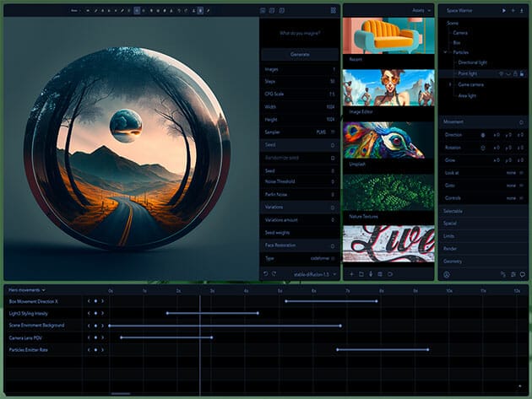Click the plus icon in Space Warrior header
The width and height of the screenshot is (532, 399).
click(x=513, y=10)
